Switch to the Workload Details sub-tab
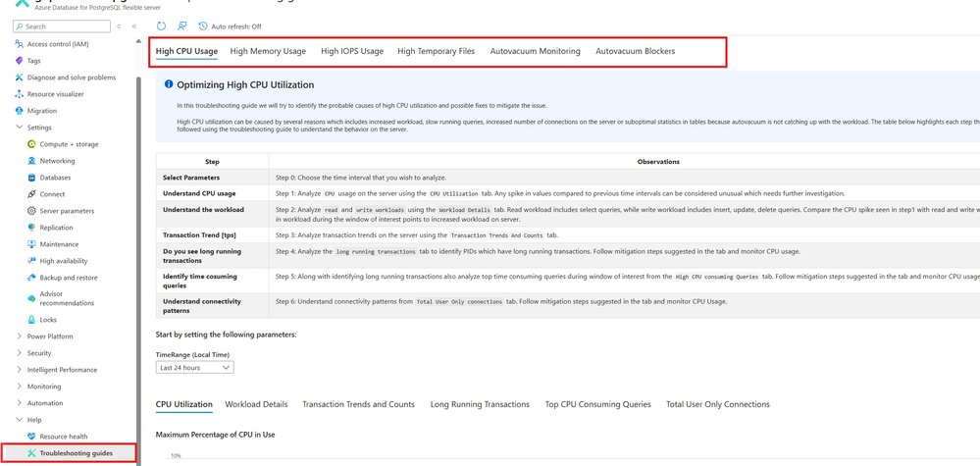Viewport: 980px width, 466px height. click(256, 405)
